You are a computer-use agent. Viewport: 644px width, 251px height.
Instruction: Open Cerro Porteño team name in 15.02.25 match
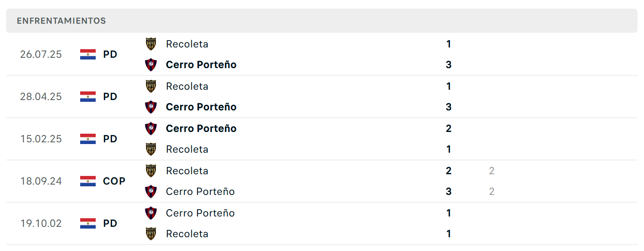click(201, 129)
